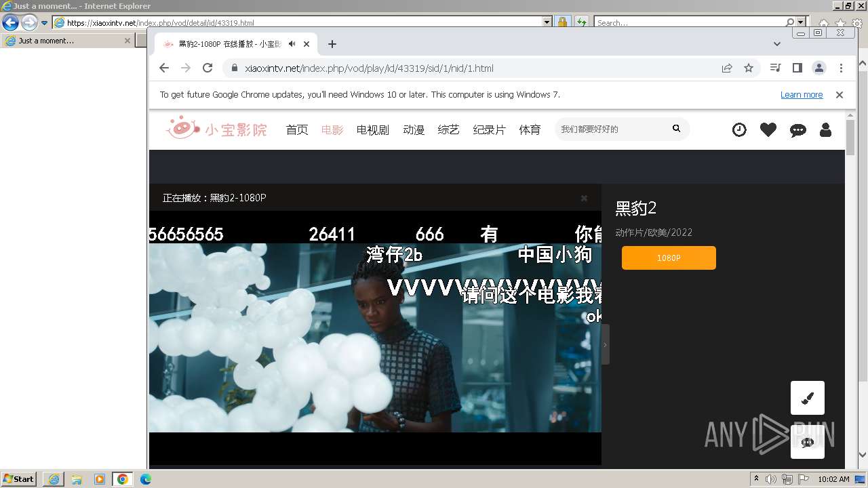Click the Internet Explorer security lock icon
Screen dimensions: 868x488
click(562, 22)
